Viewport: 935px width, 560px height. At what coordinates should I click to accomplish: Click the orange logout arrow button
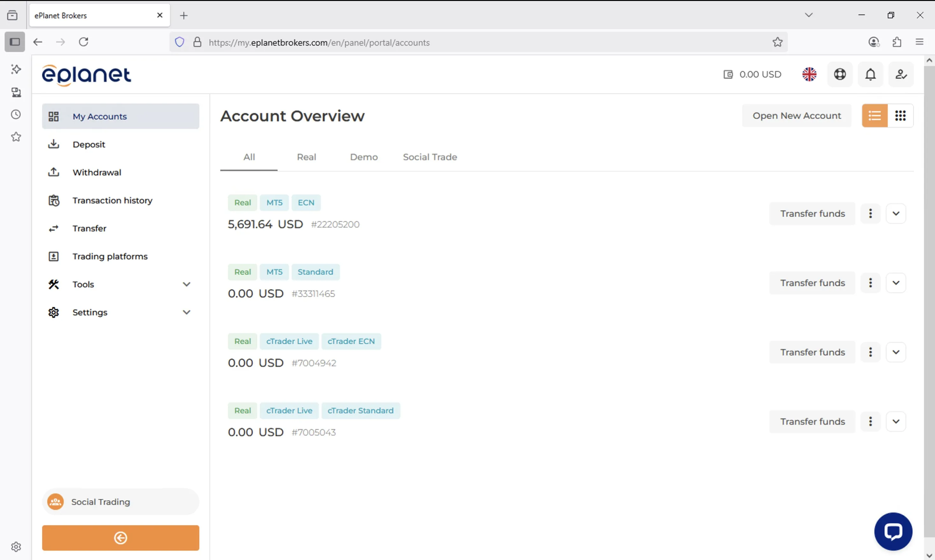(120, 538)
